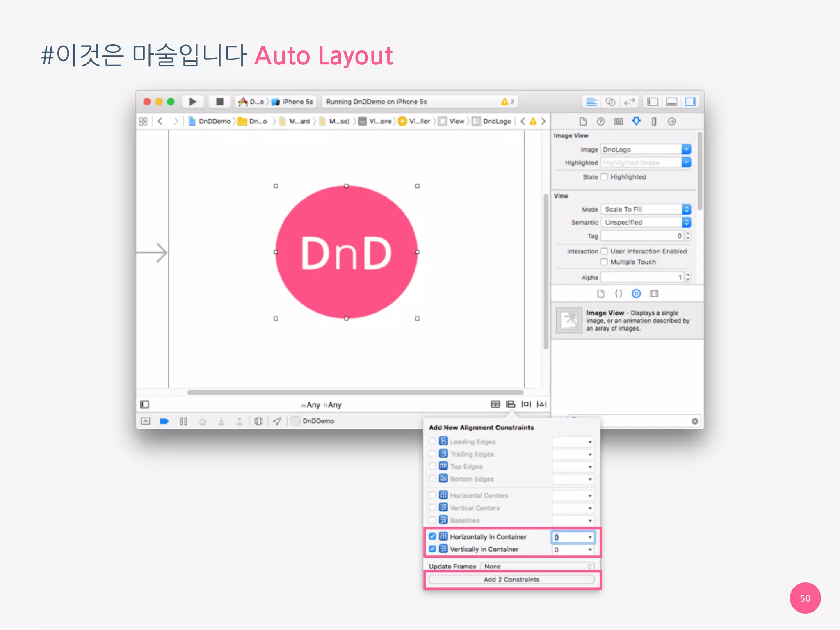840x630 pixels.
Task: Open the Assistant editor icon
Action: pyautogui.click(x=610, y=101)
